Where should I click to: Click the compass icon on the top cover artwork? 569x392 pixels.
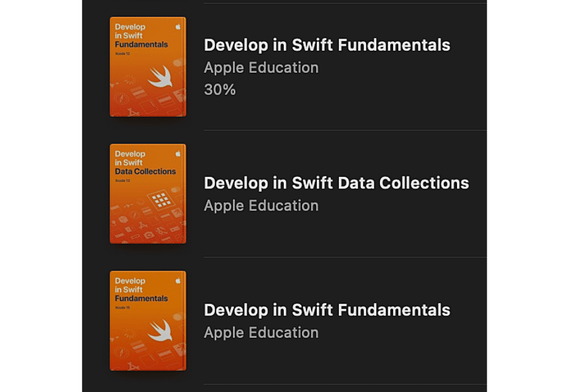tap(121, 99)
